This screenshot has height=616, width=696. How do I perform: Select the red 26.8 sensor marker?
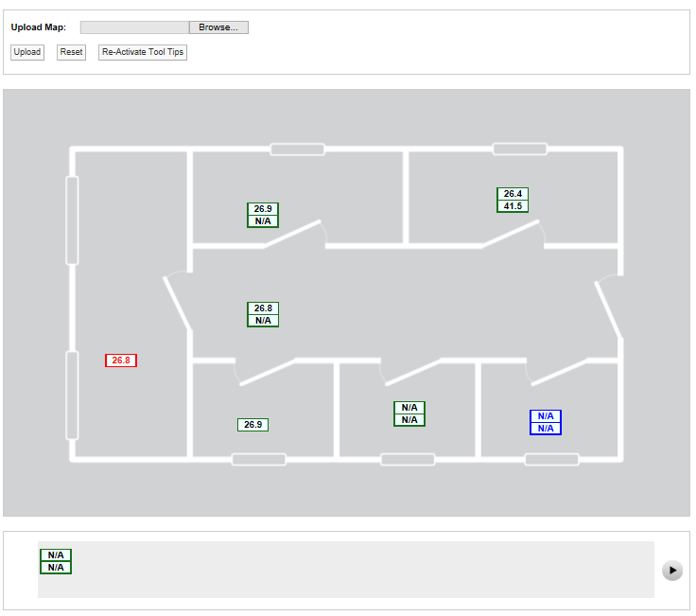[121, 361]
